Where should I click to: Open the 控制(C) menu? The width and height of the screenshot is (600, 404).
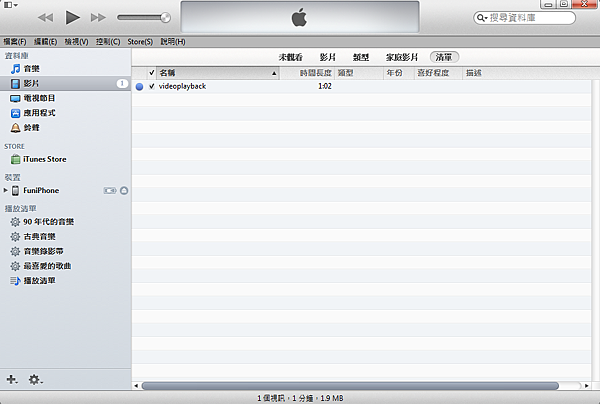tap(108, 42)
